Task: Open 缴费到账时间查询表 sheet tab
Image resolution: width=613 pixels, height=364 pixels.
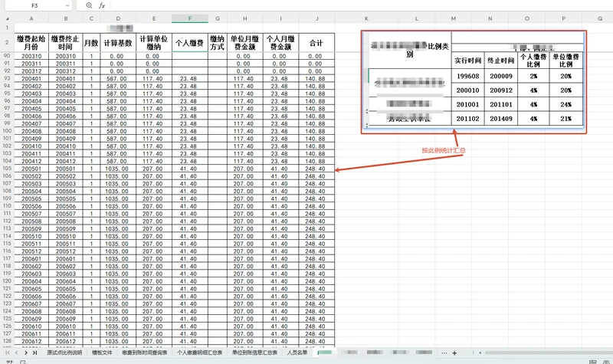Action: click(x=144, y=353)
